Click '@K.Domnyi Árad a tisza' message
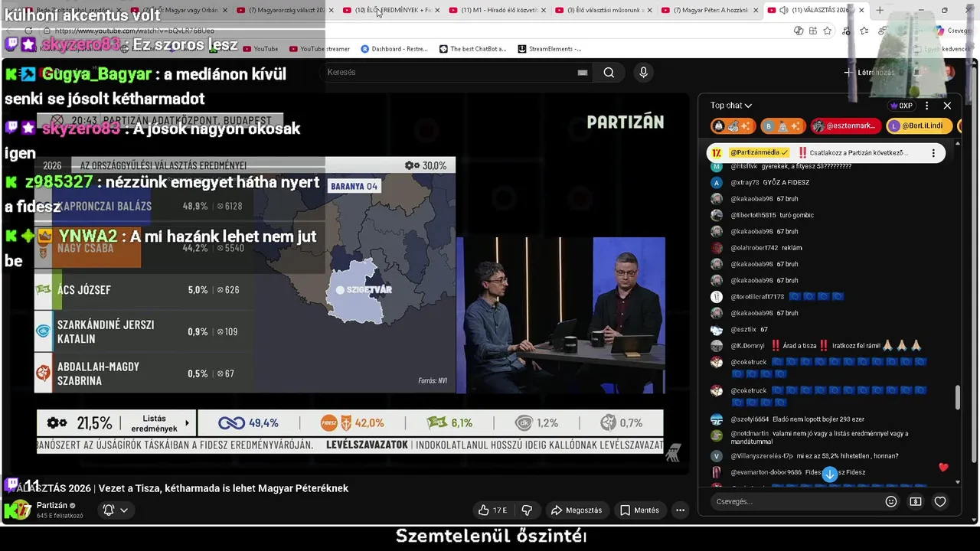The height and width of the screenshot is (551, 980). click(816, 346)
